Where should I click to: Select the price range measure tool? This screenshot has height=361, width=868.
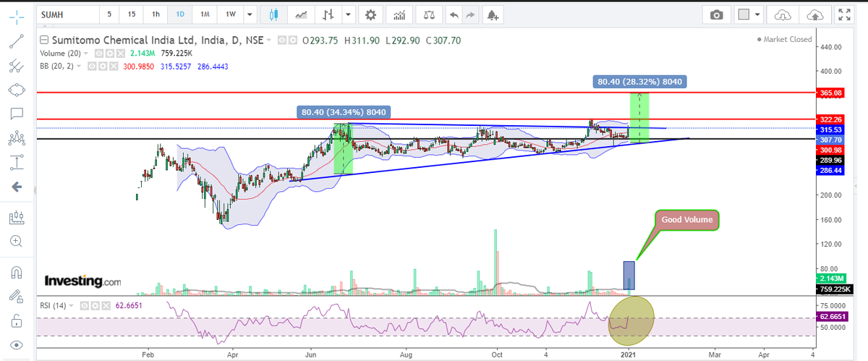17,161
